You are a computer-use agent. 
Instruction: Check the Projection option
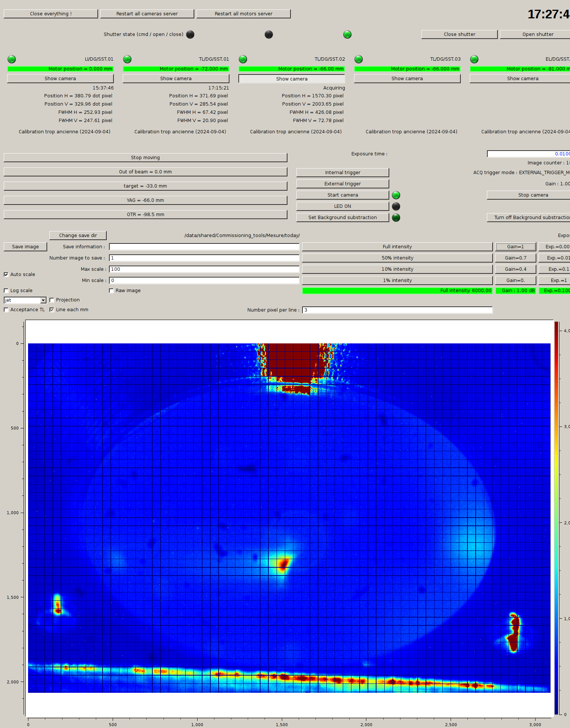point(52,300)
